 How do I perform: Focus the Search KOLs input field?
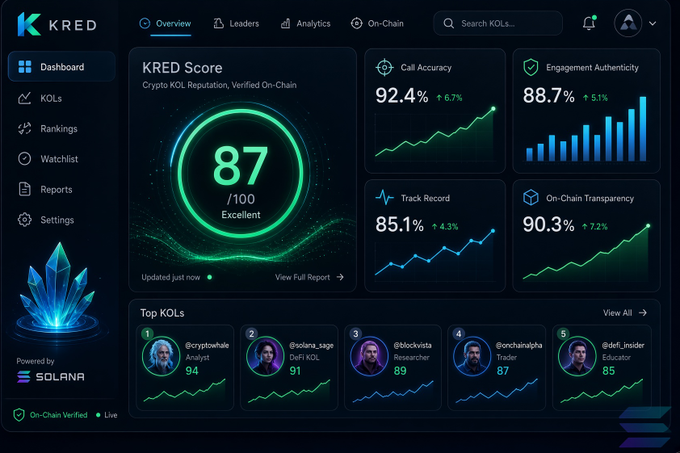(498, 23)
